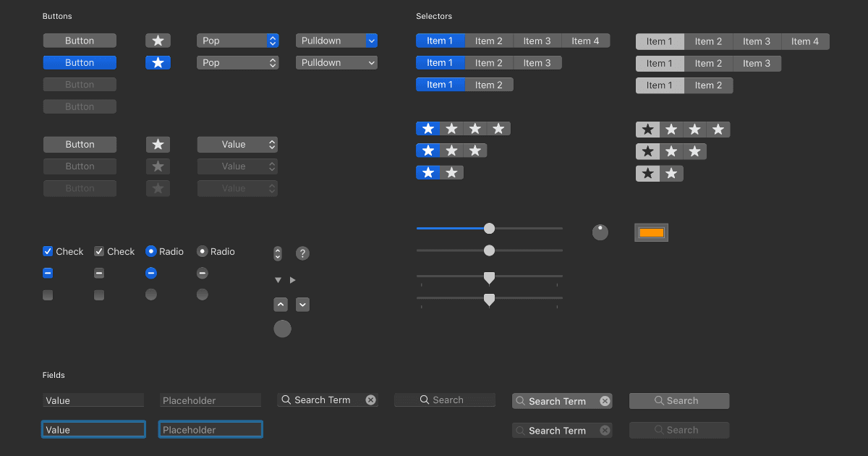Clear the Search Term field next to the Placeholder field

point(370,400)
